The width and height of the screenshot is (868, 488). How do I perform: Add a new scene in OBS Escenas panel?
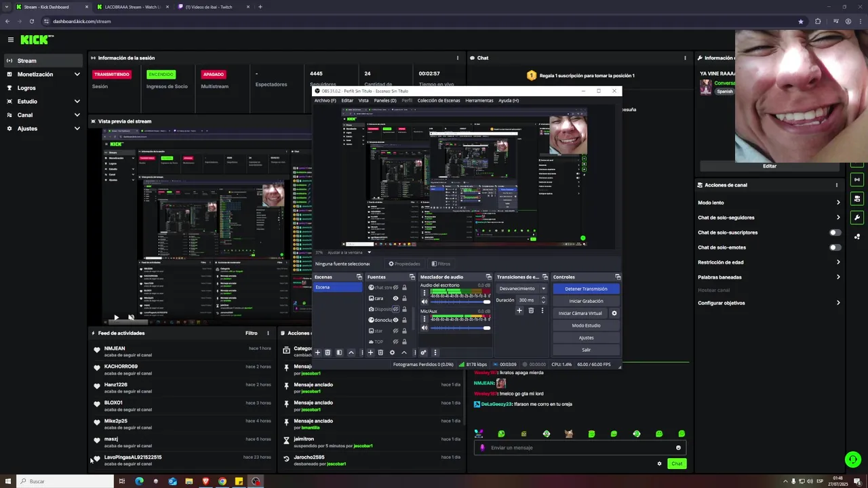pos(317,352)
